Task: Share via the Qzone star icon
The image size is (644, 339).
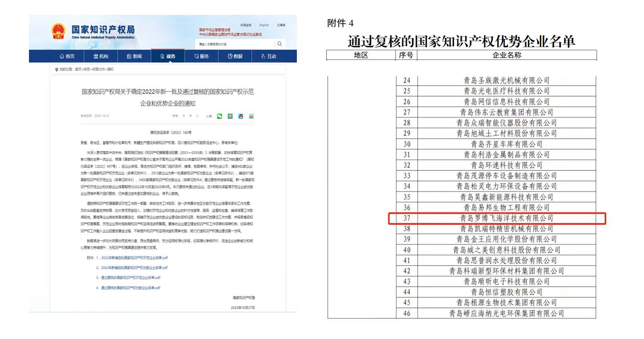Action: pyautogui.click(x=230, y=116)
